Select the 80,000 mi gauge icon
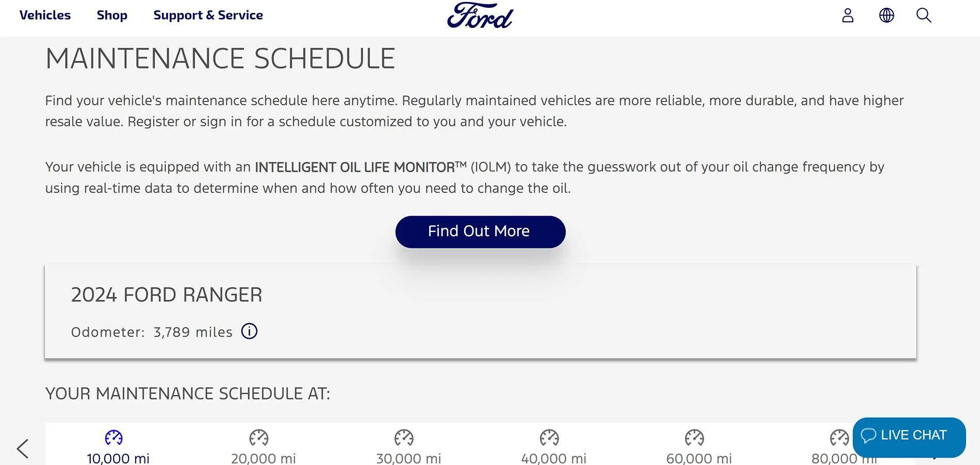 (839, 438)
